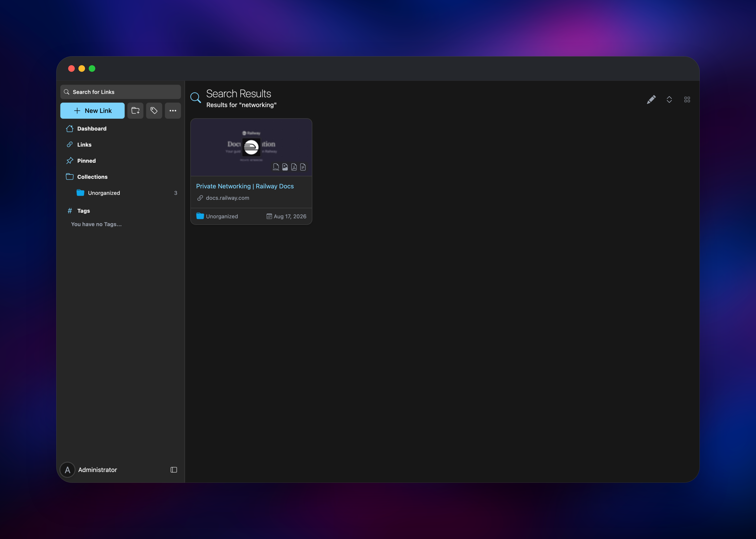Open the image screenshot icon on card

285,167
